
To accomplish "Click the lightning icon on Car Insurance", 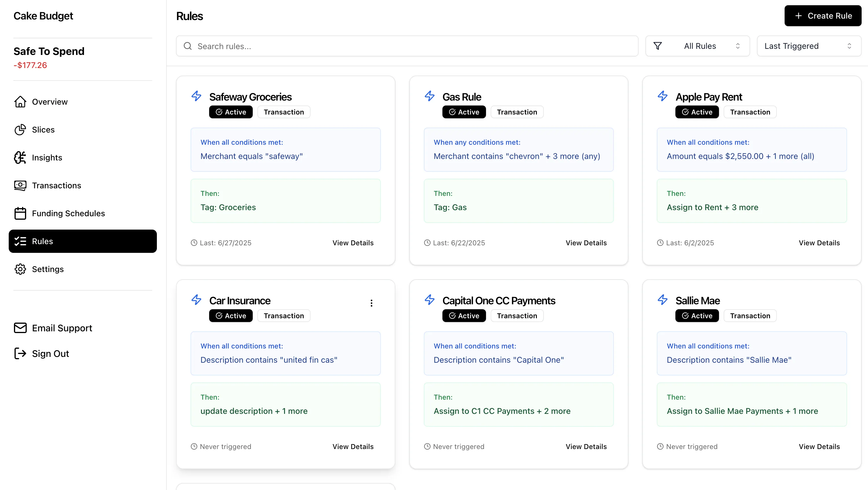I will tap(196, 300).
